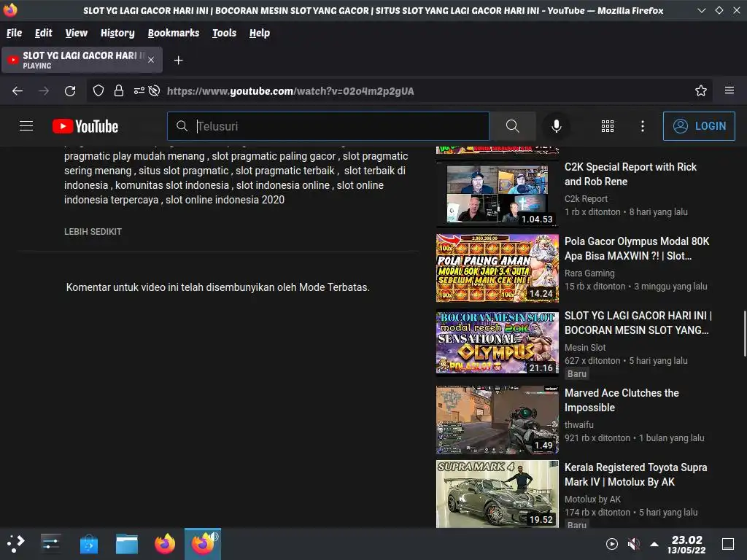Open the Rara Gaming channel name

point(589,273)
